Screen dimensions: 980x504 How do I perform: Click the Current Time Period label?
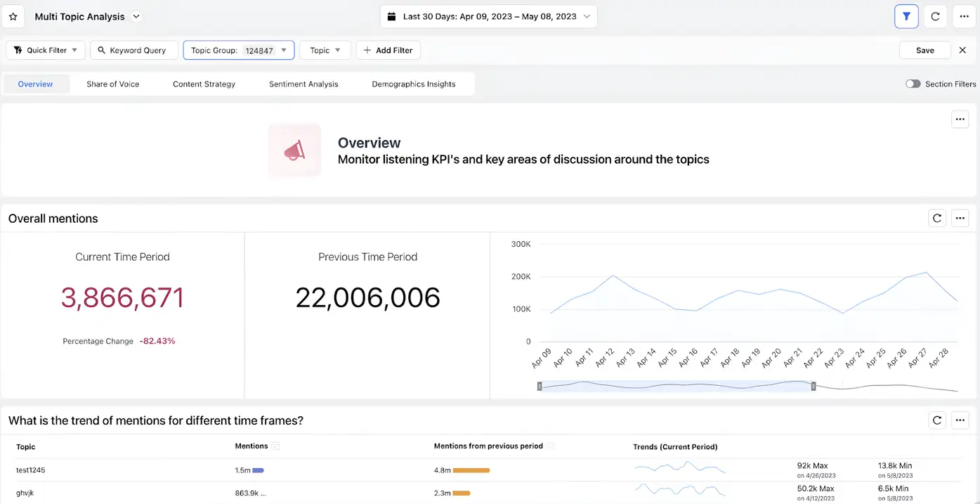tap(122, 257)
